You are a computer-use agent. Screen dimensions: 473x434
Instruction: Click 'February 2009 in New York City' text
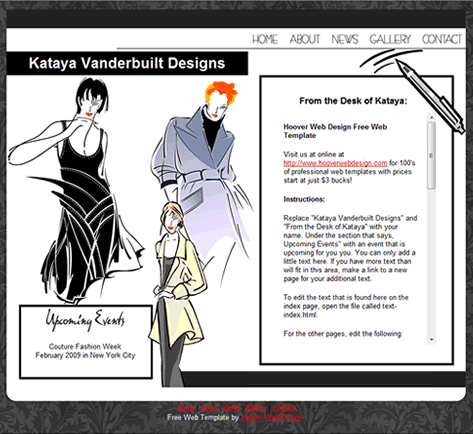(x=85, y=355)
